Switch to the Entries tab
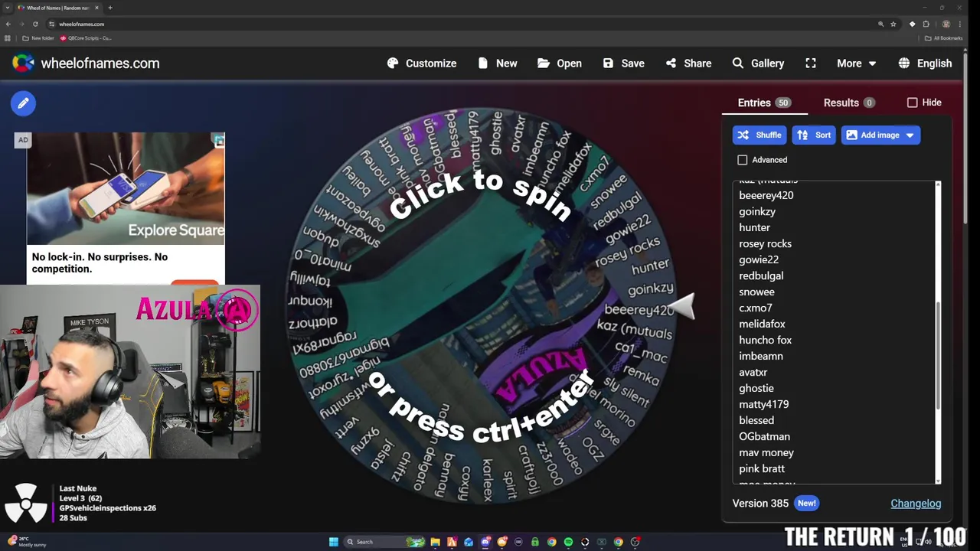The height and width of the screenshot is (551, 980). click(763, 103)
